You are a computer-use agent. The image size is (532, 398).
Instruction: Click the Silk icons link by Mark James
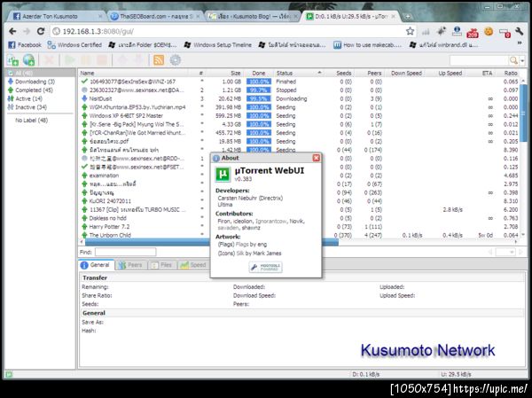pyautogui.click(x=239, y=254)
